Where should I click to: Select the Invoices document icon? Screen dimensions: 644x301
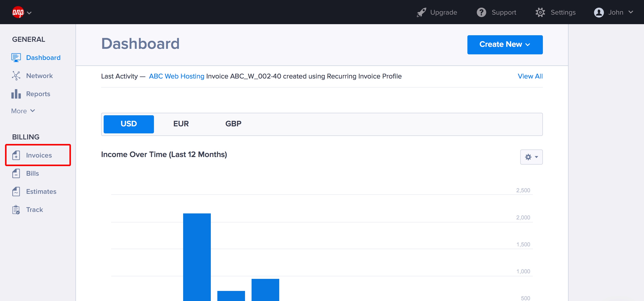click(x=16, y=155)
